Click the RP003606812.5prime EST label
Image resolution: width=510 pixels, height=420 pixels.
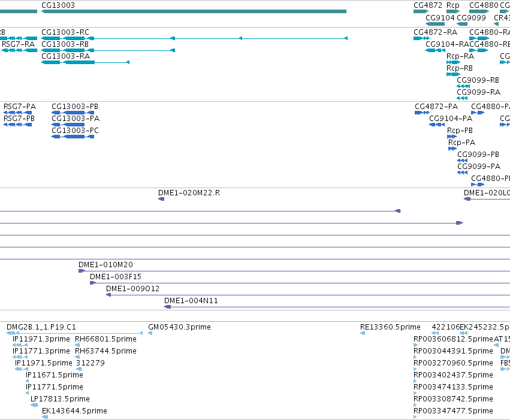(453, 339)
